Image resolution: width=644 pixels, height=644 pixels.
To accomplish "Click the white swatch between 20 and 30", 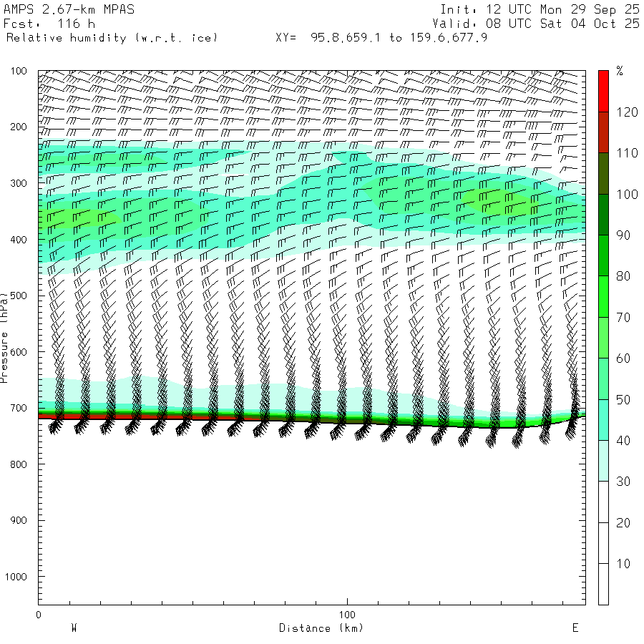I will point(603,502).
